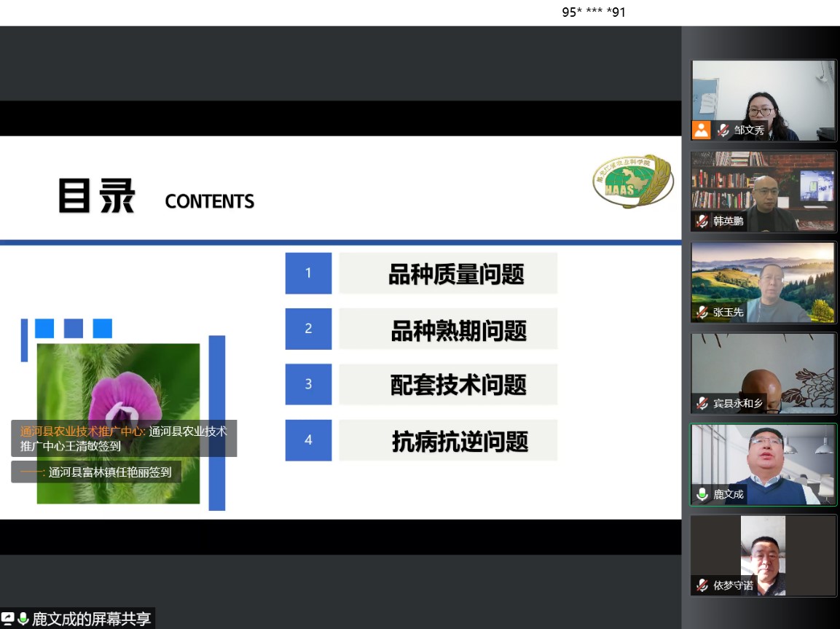Click the green mic icon in screen share label
The image size is (840, 629).
coord(23,619)
